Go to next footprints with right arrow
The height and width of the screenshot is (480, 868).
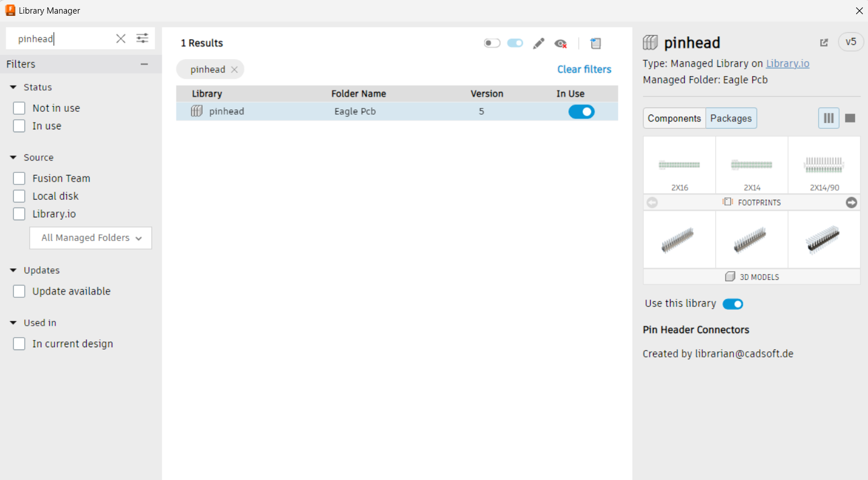[x=851, y=203]
